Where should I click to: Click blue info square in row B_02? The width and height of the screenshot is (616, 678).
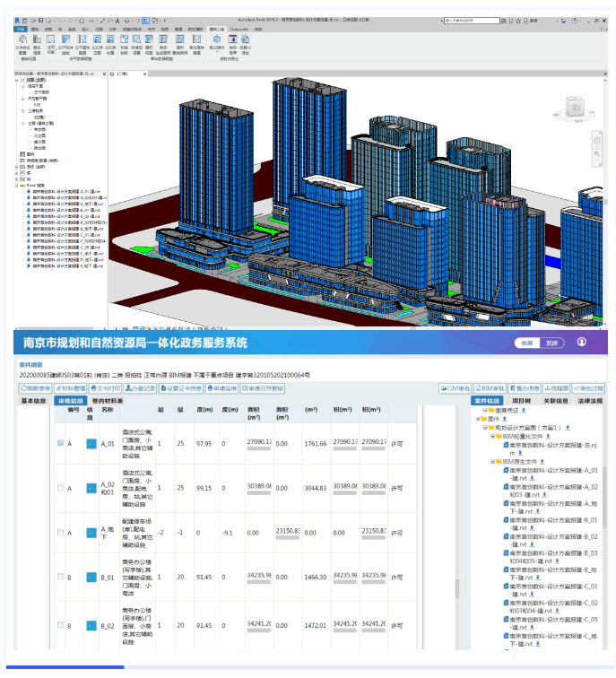(x=91, y=626)
